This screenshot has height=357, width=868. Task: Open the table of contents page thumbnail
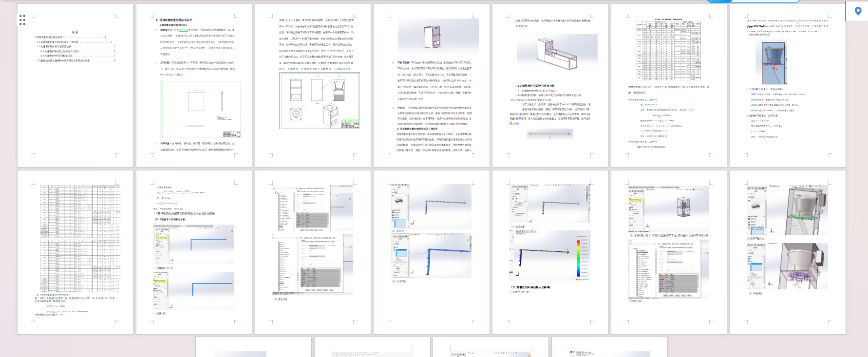tap(75, 86)
